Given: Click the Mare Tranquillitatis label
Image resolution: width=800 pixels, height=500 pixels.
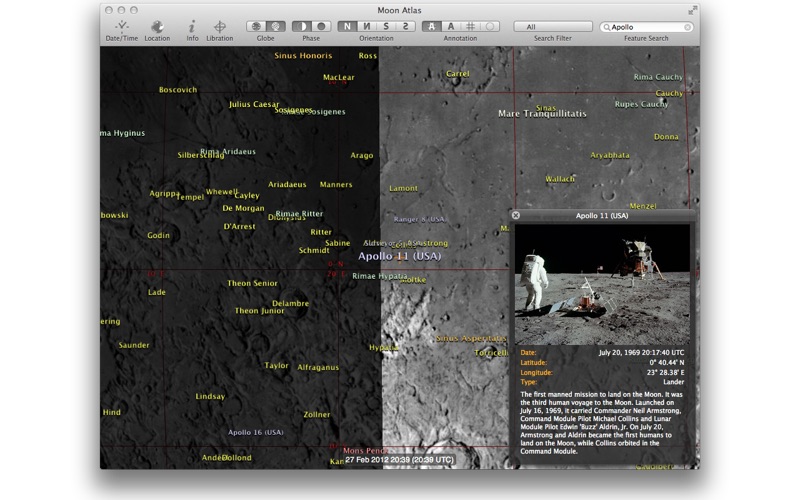Looking at the screenshot, I should [542, 114].
